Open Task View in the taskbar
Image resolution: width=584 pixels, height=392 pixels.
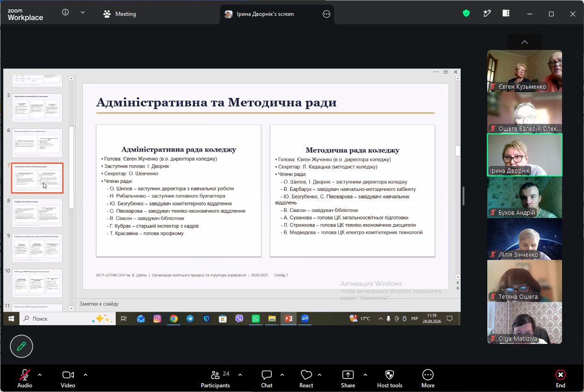[x=123, y=318]
